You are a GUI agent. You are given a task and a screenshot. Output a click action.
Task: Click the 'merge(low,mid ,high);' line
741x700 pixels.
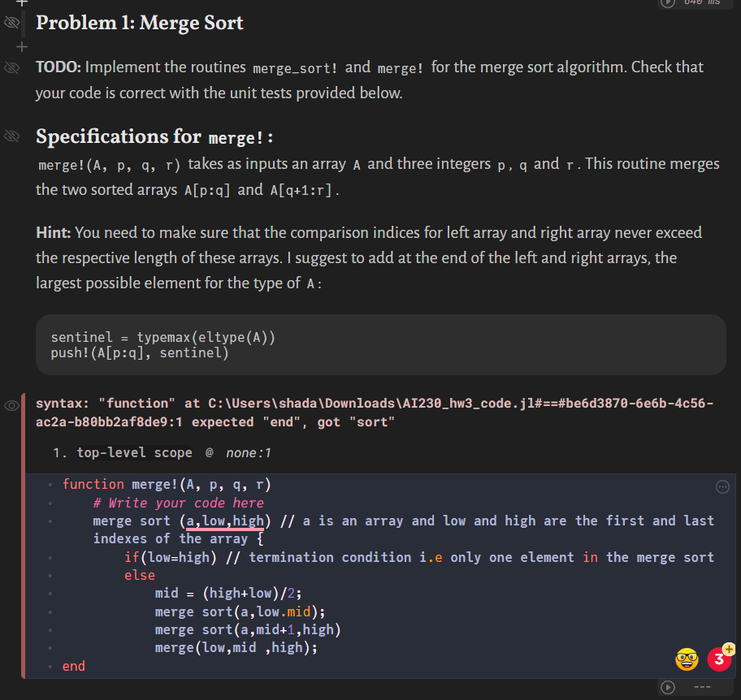click(x=236, y=647)
